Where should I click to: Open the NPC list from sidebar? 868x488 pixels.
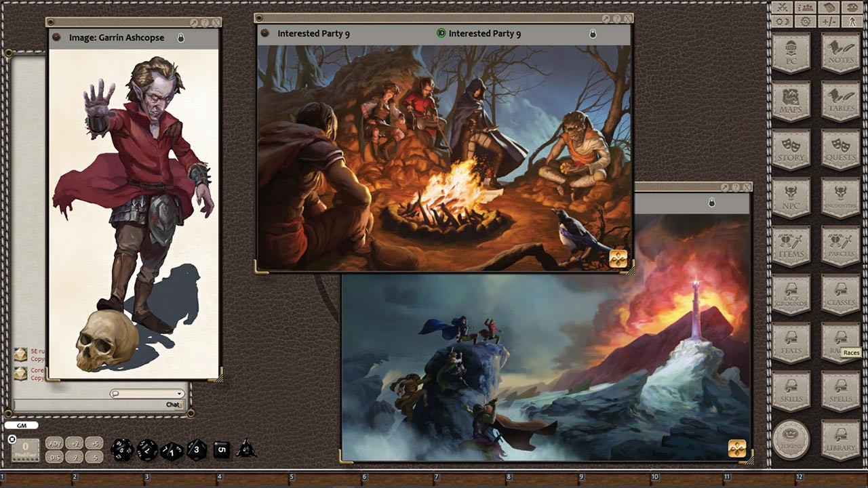click(x=791, y=197)
